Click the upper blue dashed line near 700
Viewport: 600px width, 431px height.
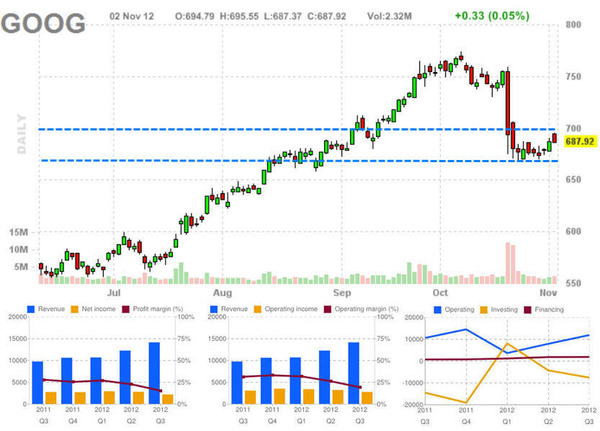click(298, 129)
